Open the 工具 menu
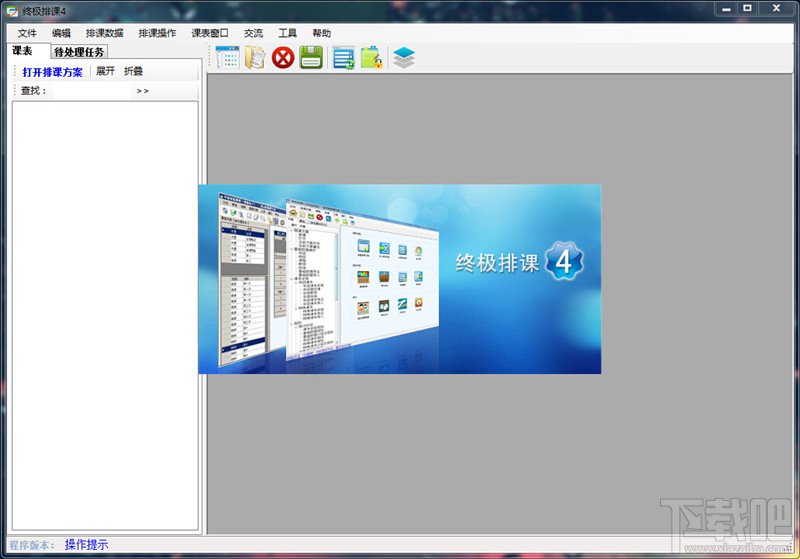800x559 pixels. (x=287, y=33)
